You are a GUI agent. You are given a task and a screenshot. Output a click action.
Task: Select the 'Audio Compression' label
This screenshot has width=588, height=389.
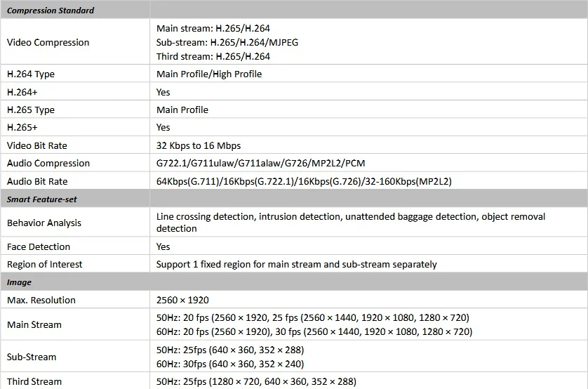tap(48, 163)
